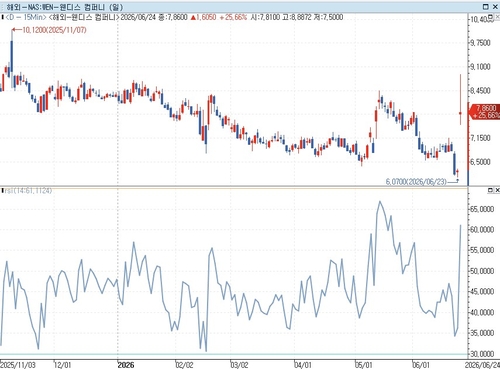This screenshot has width=500, height=369.
Task: Click the 04/01 date axis label
Action: pyautogui.click(x=303, y=364)
